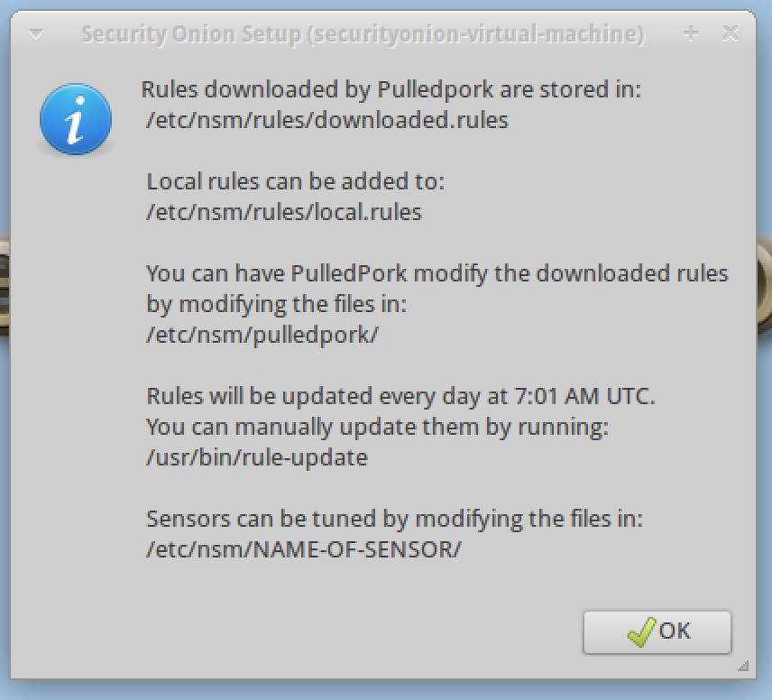Screen dimensions: 772x700
Task: Click the /etc/nsm/rules/downloaded.rules path text
Action: 327,120
